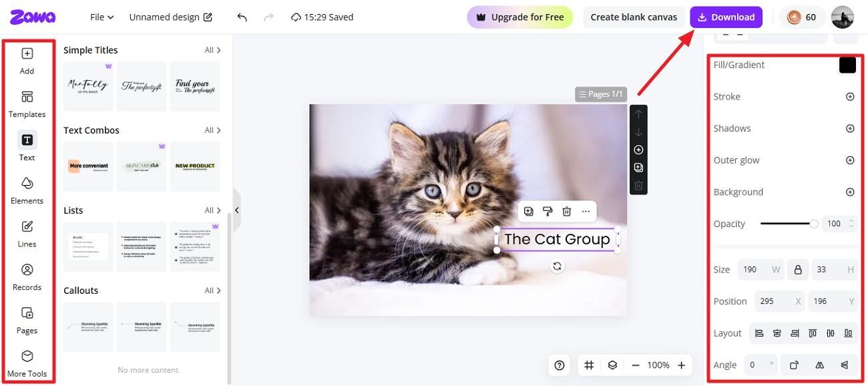Open more options ellipsis above text

pyautogui.click(x=586, y=212)
